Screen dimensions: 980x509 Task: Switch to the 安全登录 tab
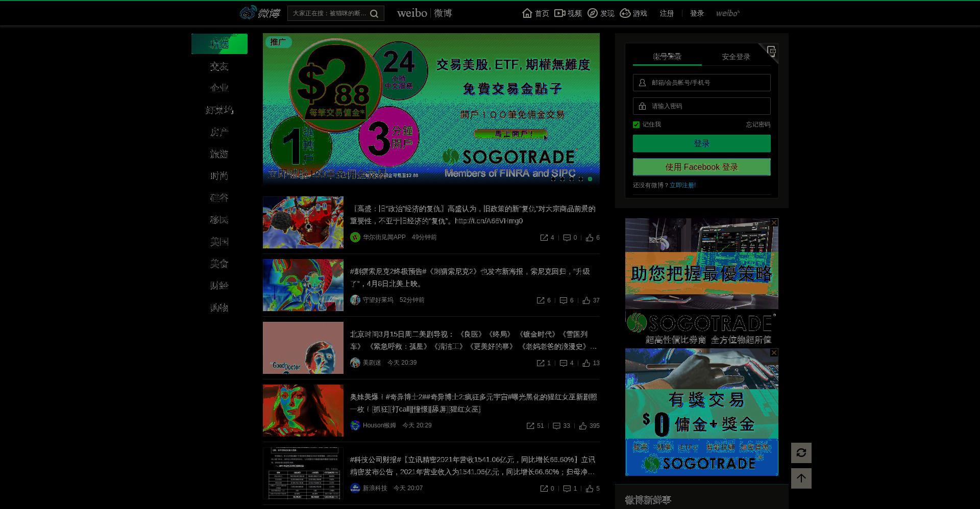click(x=736, y=57)
